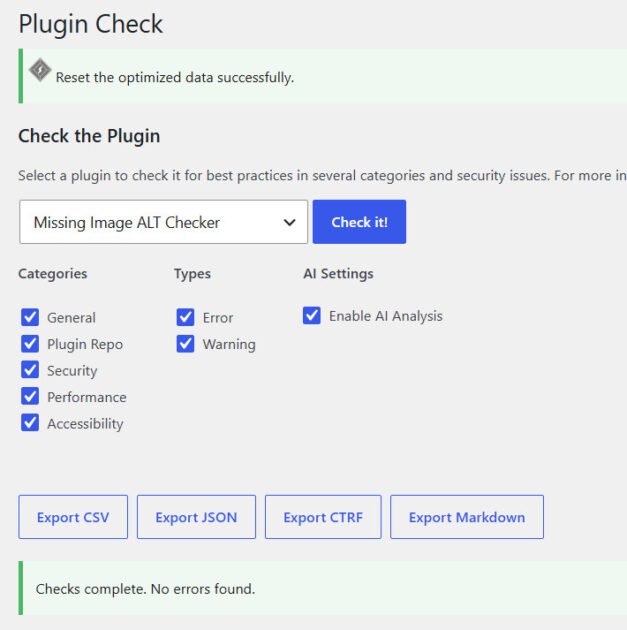
Task: Click the Export JSON button
Action: tap(196, 517)
